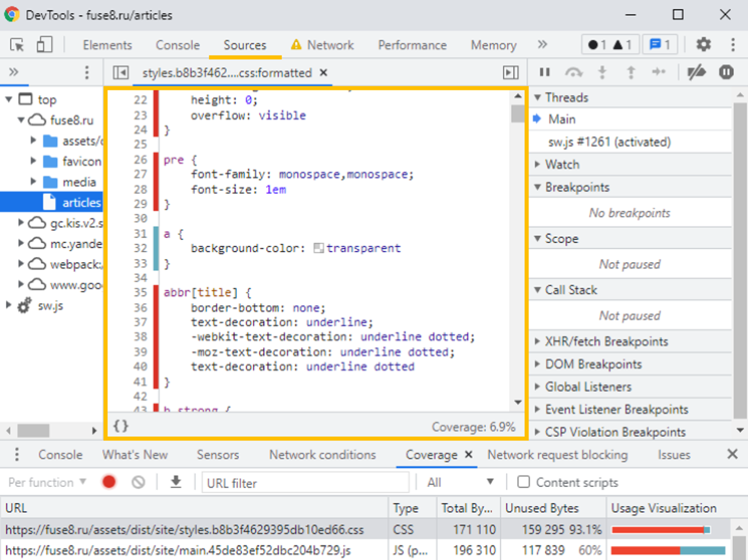Open the Per function dropdown

click(x=47, y=482)
